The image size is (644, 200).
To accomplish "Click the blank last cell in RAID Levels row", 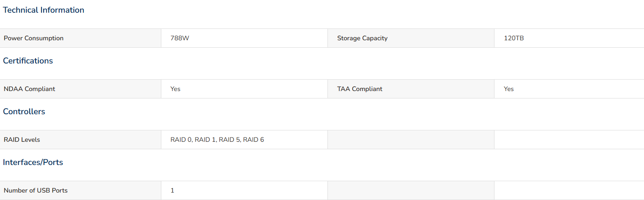I will (x=569, y=140).
